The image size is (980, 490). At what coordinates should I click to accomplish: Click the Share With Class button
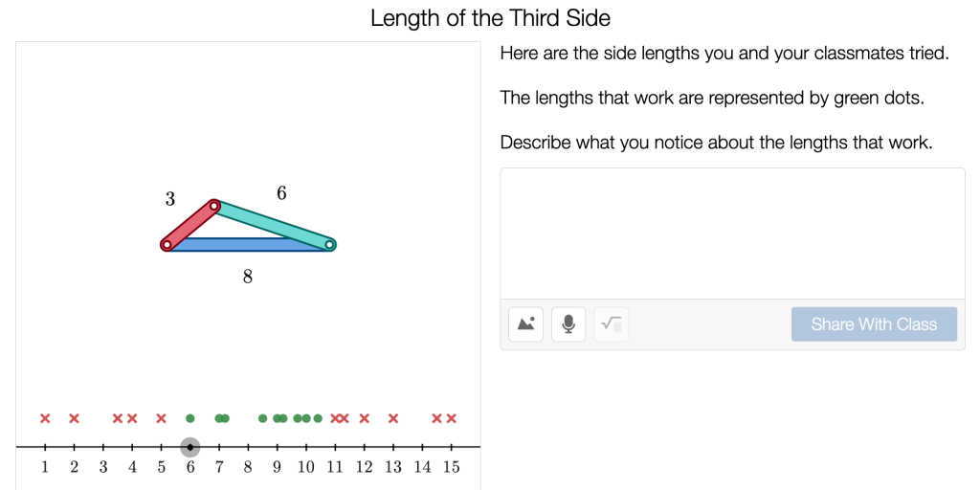click(x=874, y=324)
